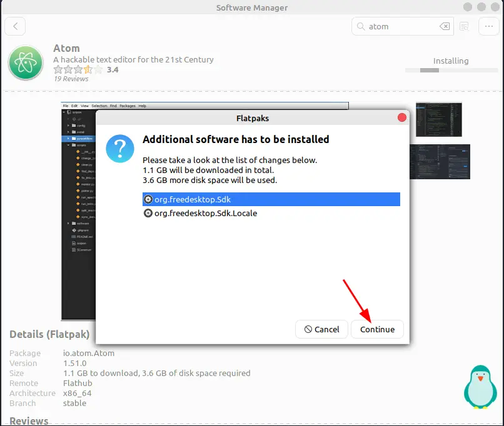Click the star rating for Atom
This screenshot has height=426, width=504.
(x=78, y=69)
